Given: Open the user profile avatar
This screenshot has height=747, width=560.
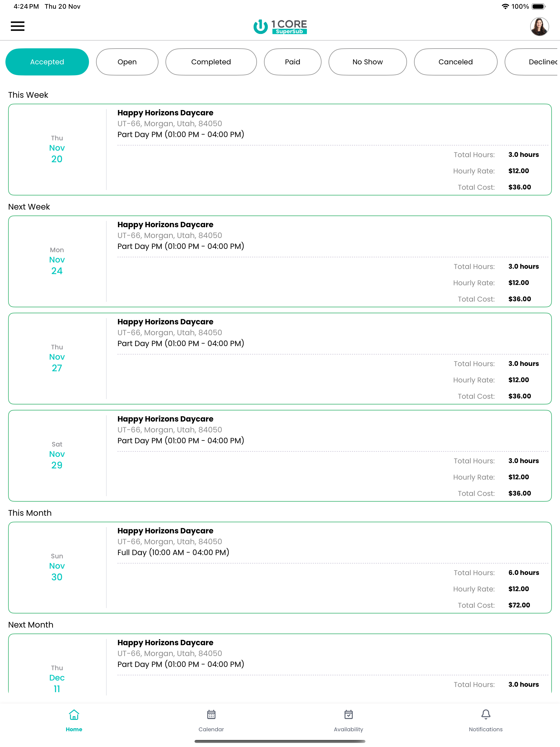Looking at the screenshot, I should (x=539, y=26).
